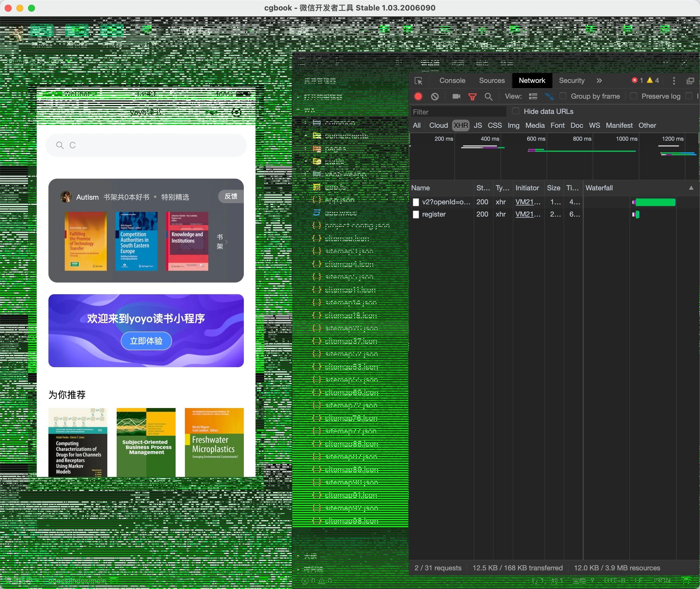Sort by Waterfall column arrow
Screen dimensions: 700x589
[x=691, y=188]
